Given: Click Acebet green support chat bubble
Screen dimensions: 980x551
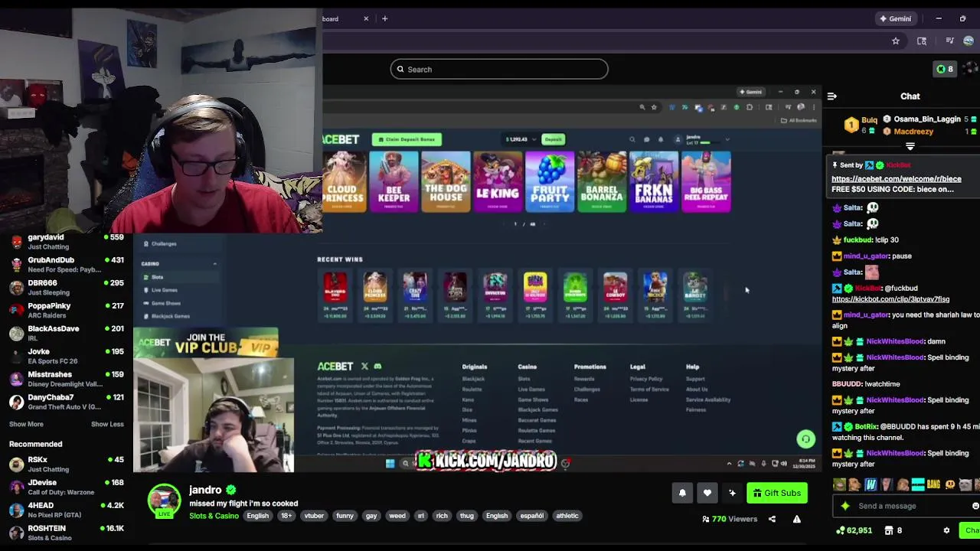Looking at the screenshot, I should coord(805,439).
